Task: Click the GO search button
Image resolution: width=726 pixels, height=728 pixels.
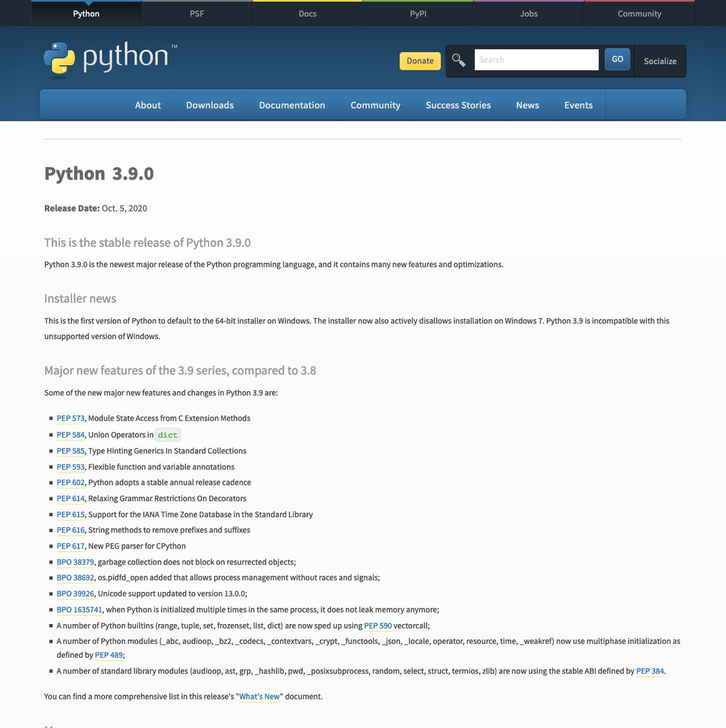Action: pos(617,59)
